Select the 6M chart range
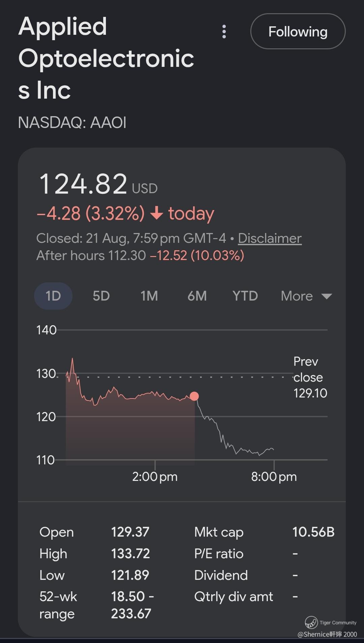This screenshot has height=643, width=364. (197, 296)
